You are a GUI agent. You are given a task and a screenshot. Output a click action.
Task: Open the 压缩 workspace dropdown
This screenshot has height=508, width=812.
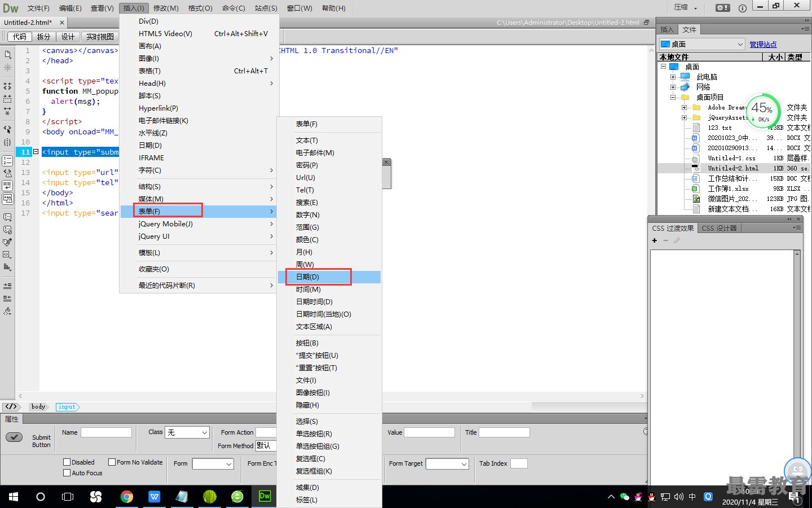pyautogui.click(x=686, y=8)
